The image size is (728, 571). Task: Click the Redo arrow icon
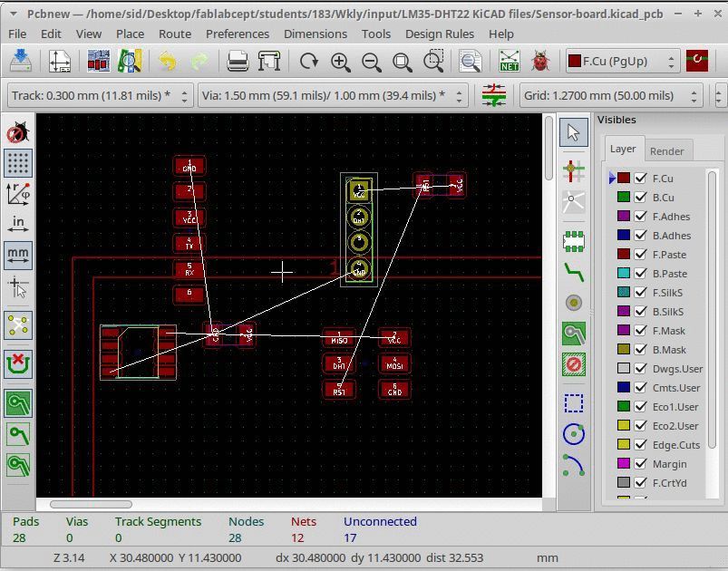199,62
